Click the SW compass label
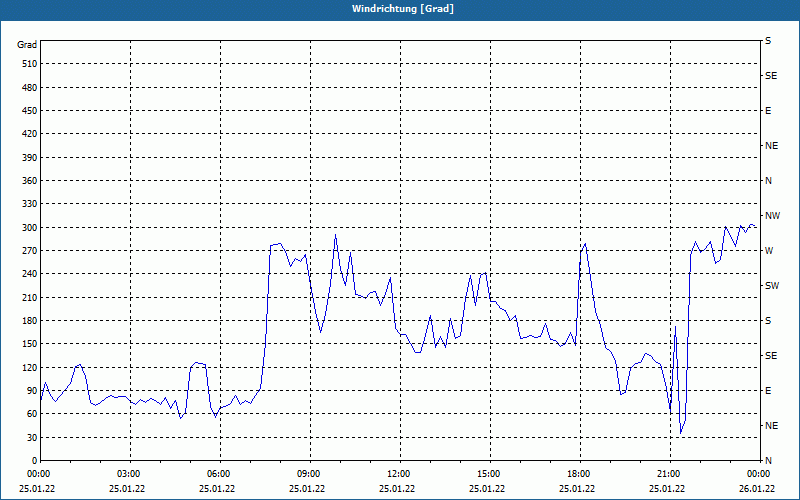Image resolution: width=800 pixels, height=500 pixels. (x=772, y=286)
